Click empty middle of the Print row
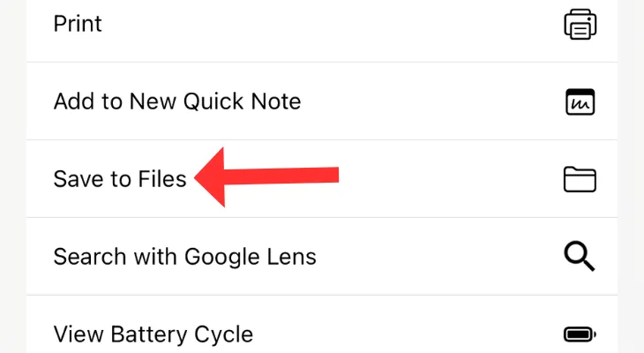The width and height of the screenshot is (644, 353). (328, 24)
